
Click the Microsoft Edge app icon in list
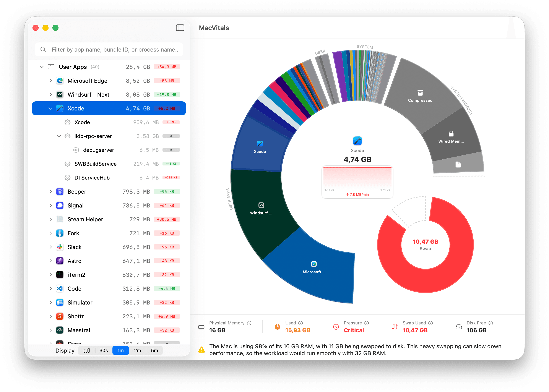pyautogui.click(x=60, y=81)
